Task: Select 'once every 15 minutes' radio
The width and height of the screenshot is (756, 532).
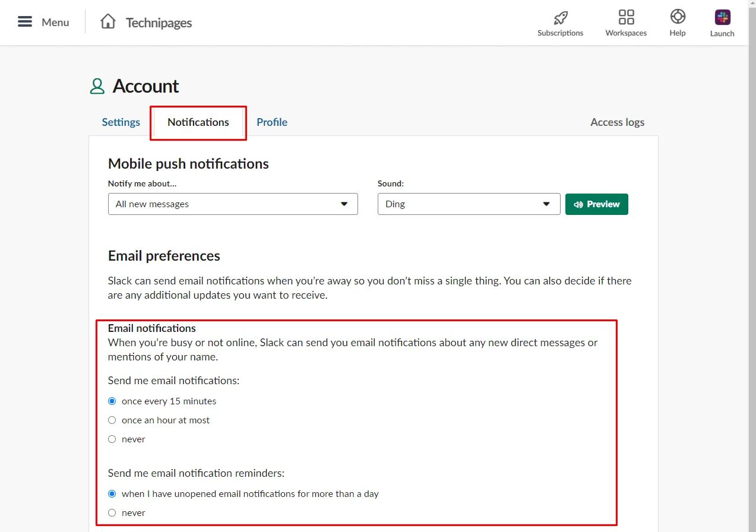Action: 112,401
